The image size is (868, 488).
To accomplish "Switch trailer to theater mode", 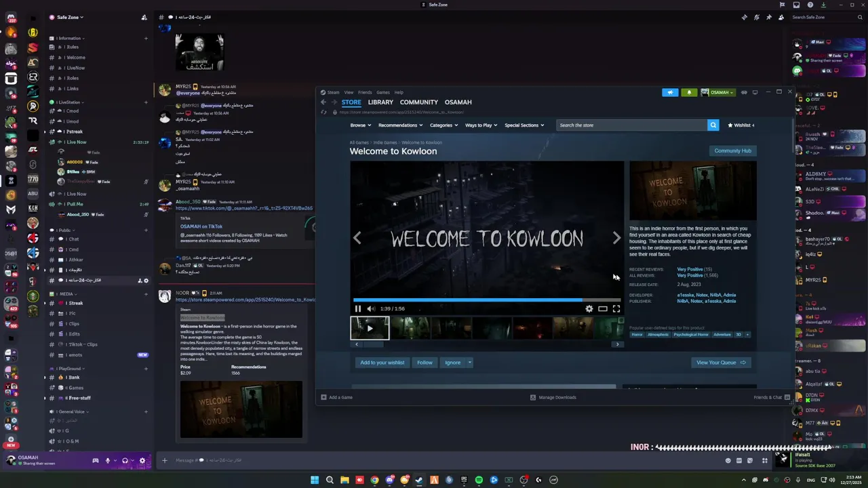I will [x=602, y=308].
